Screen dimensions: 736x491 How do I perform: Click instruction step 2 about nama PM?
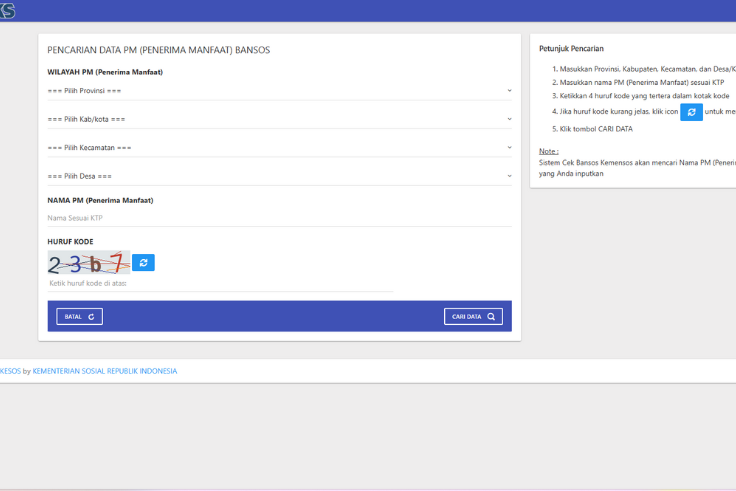click(638, 82)
